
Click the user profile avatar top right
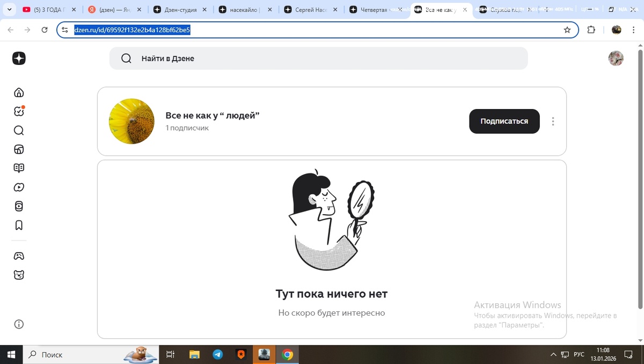(x=616, y=59)
